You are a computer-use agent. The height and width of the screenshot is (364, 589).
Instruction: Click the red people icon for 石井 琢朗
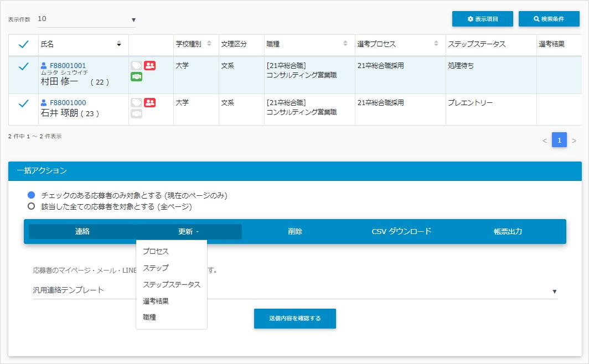(x=149, y=102)
